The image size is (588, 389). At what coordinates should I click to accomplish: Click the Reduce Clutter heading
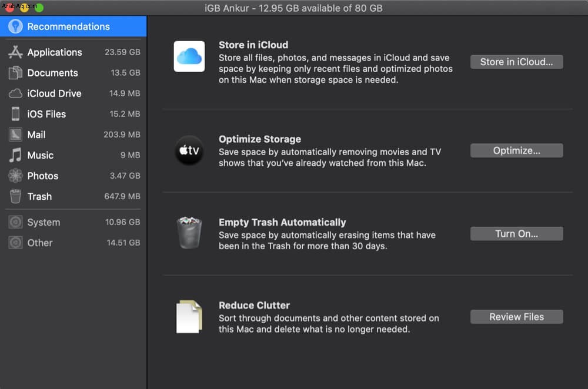coord(254,306)
